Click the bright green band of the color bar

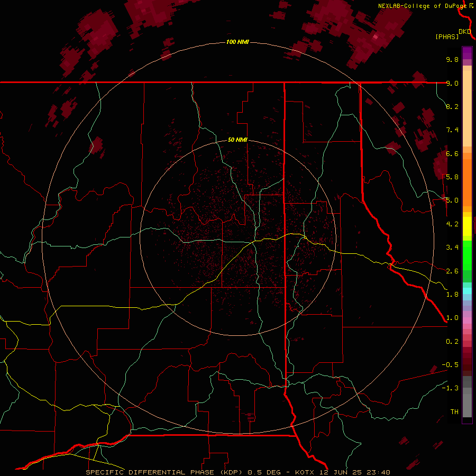[x=467, y=255]
